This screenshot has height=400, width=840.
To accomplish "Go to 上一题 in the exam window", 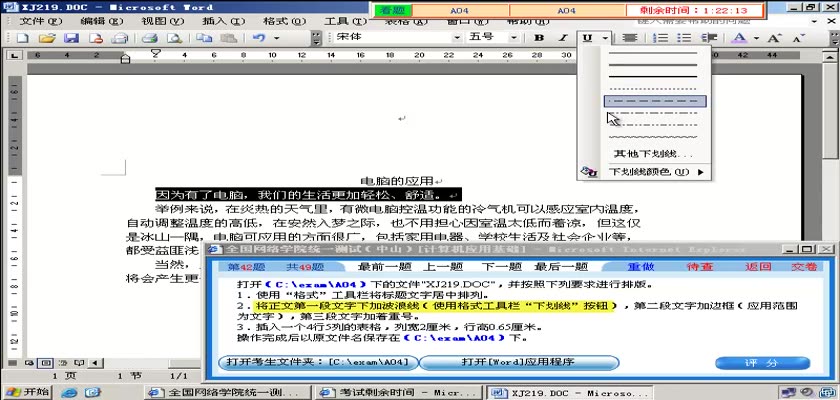I will pyautogui.click(x=442, y=267).
